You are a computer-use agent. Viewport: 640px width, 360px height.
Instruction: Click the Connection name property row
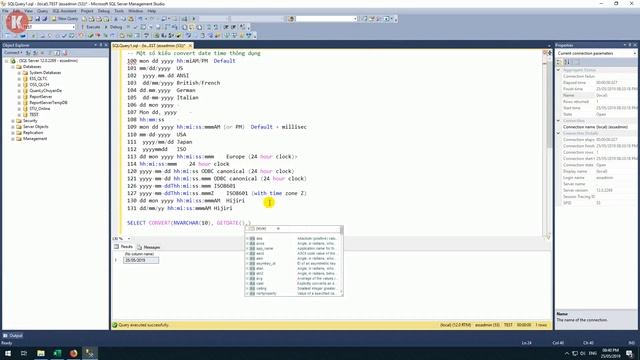[x=596, y=127]
